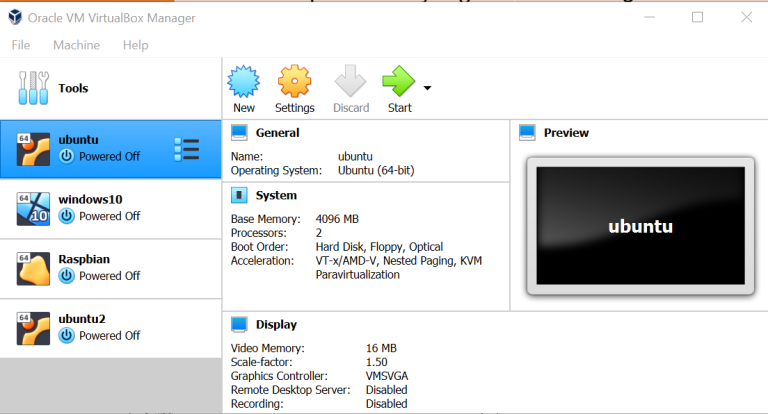Expand the Start button dropdown arrow

click(428, 88)
